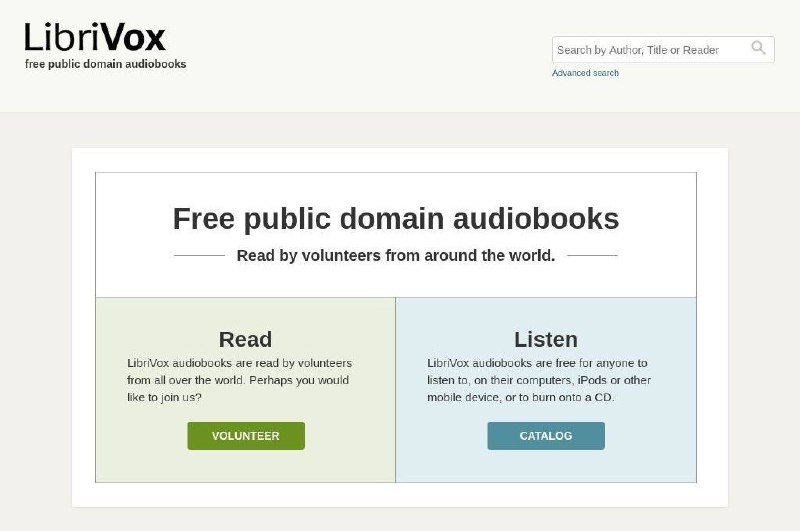
Task: Select the Listen heading
Action: [546, 339]
